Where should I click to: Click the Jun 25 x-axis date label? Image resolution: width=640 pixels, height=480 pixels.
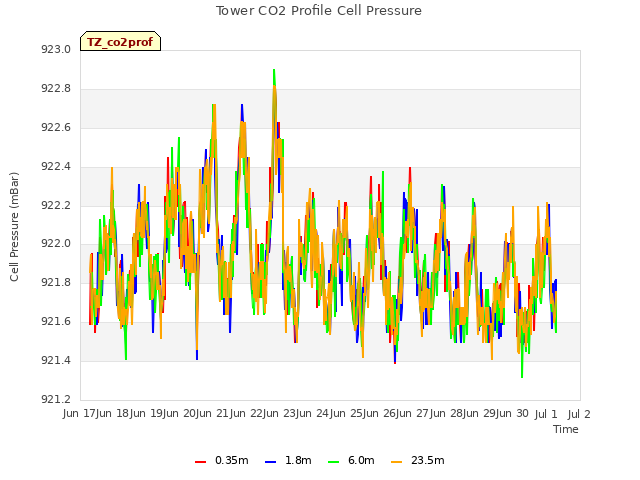(x=347, y=414)
